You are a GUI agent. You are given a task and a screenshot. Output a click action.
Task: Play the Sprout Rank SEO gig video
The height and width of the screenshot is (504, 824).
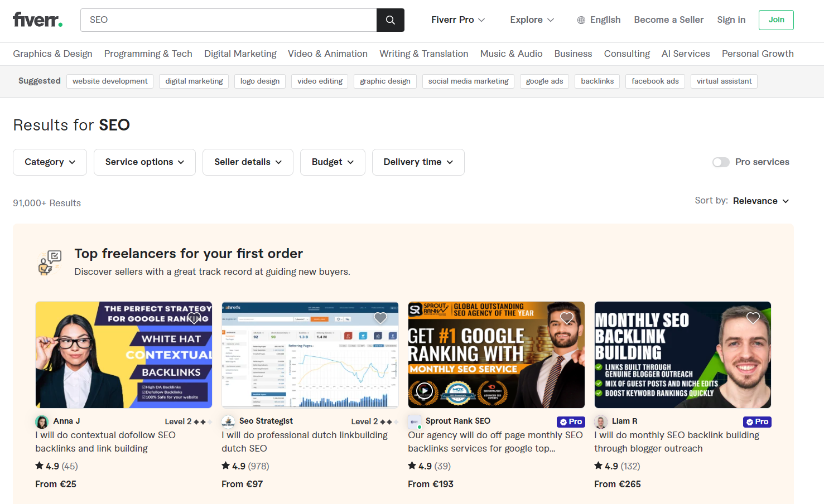(425, 391)
